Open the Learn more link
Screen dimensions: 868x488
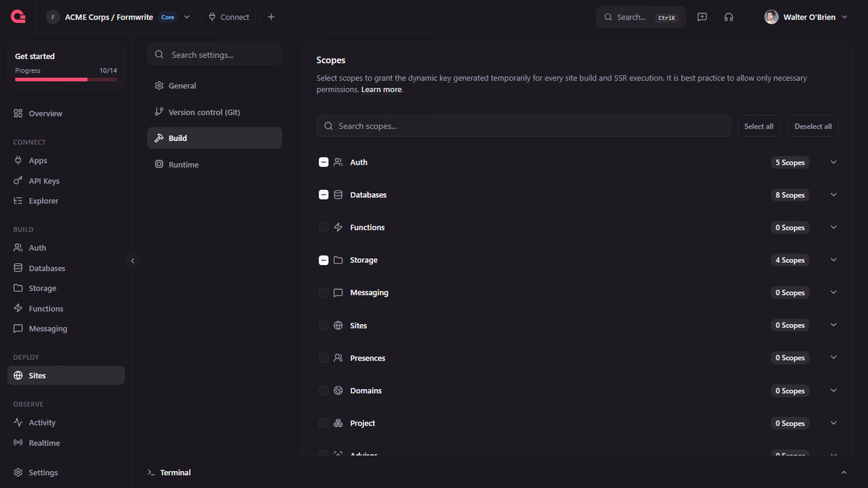pos(381,89)
